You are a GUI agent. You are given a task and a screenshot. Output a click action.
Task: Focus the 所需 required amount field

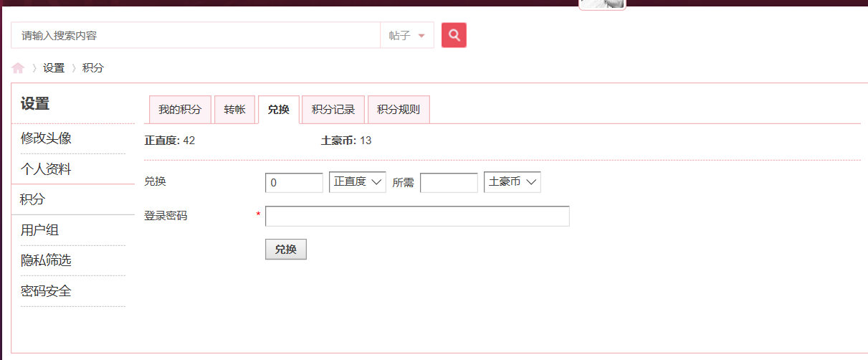(449, 183)
